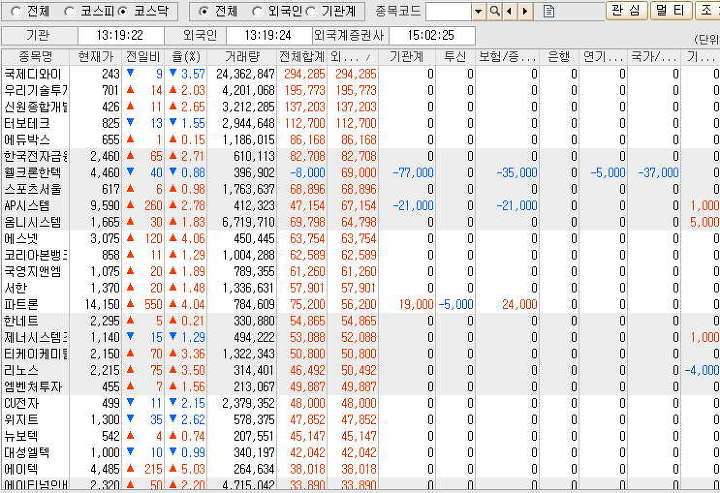Click 보험 value 24,000

coord(520,304)
